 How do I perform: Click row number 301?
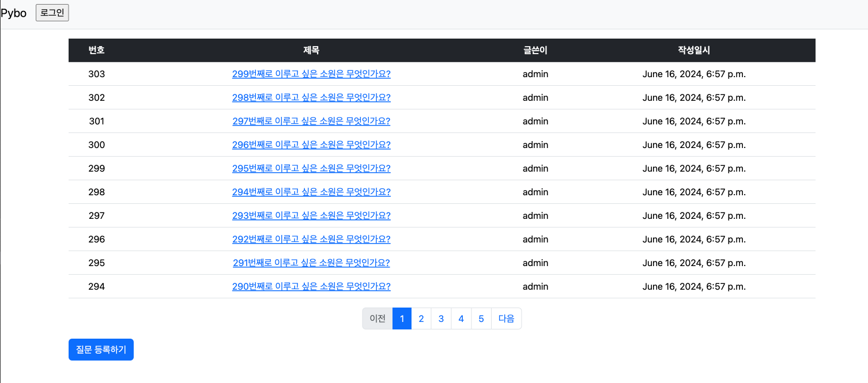(97, 121)
